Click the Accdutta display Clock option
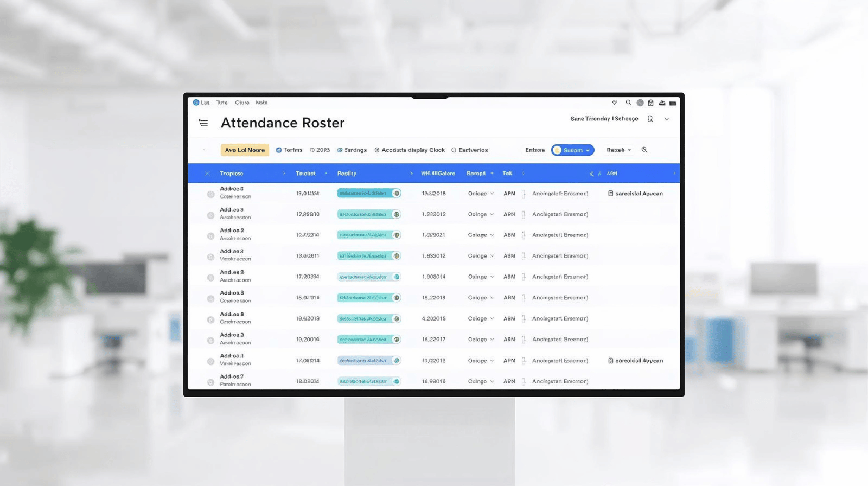Viewport: 868px width, 486px height. tap(410, 150)
